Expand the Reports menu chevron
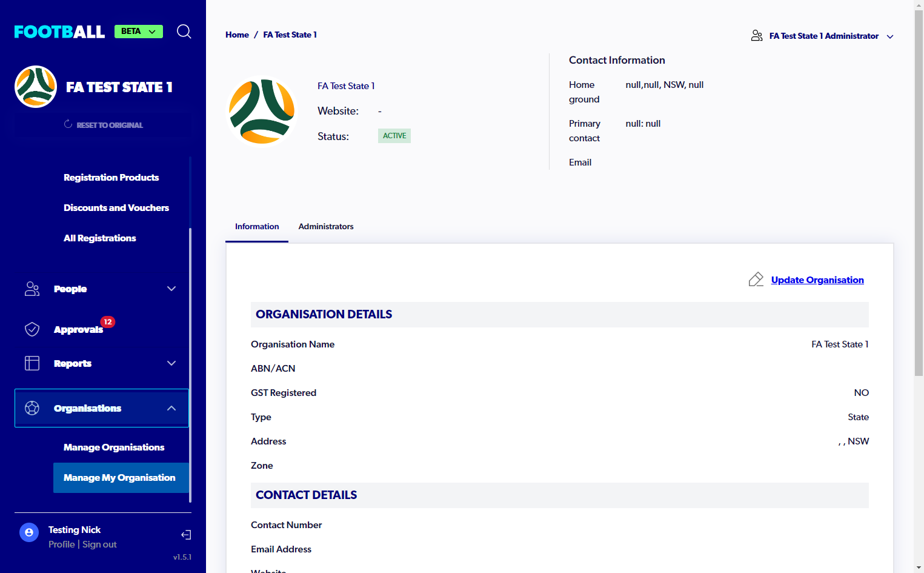The width and height of the screenshot is (924, 573). [x=171, y=363]
